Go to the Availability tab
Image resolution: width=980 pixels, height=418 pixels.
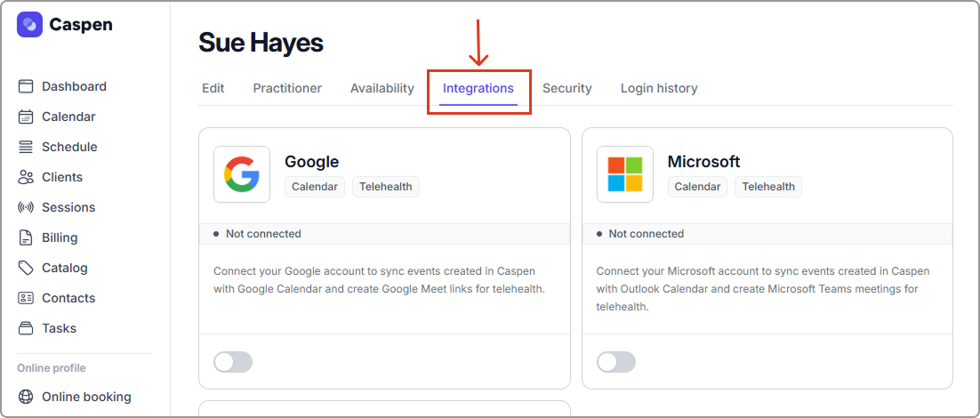click(x=382, y=88)
